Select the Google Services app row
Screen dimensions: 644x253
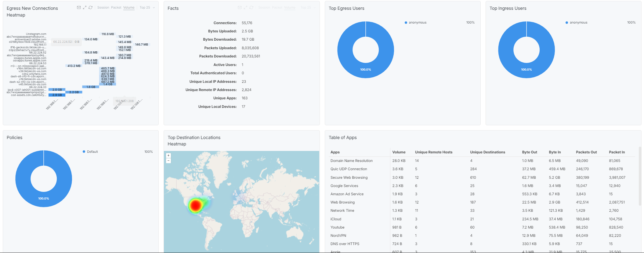482,186
